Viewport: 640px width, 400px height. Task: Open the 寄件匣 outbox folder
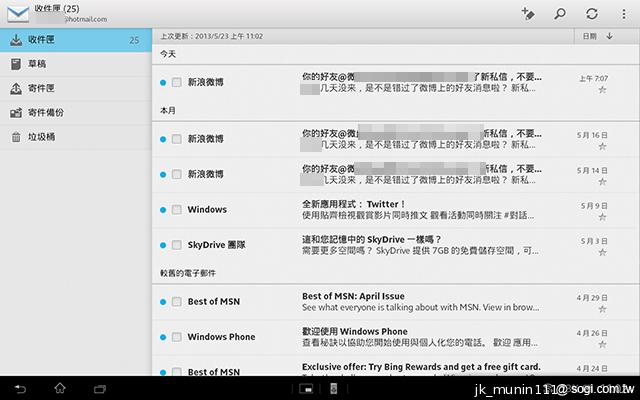coord(76,89)
